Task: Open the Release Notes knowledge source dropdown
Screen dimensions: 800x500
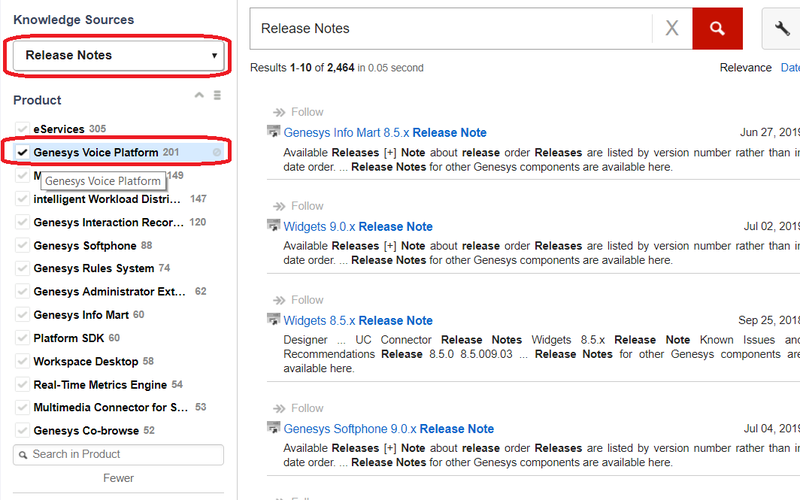Action: click(x=118, y=55)
